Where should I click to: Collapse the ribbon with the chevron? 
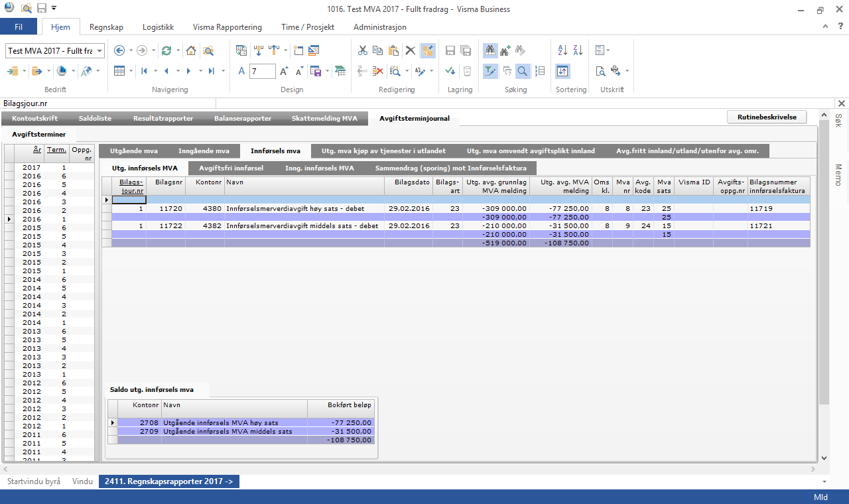point(825,27)
